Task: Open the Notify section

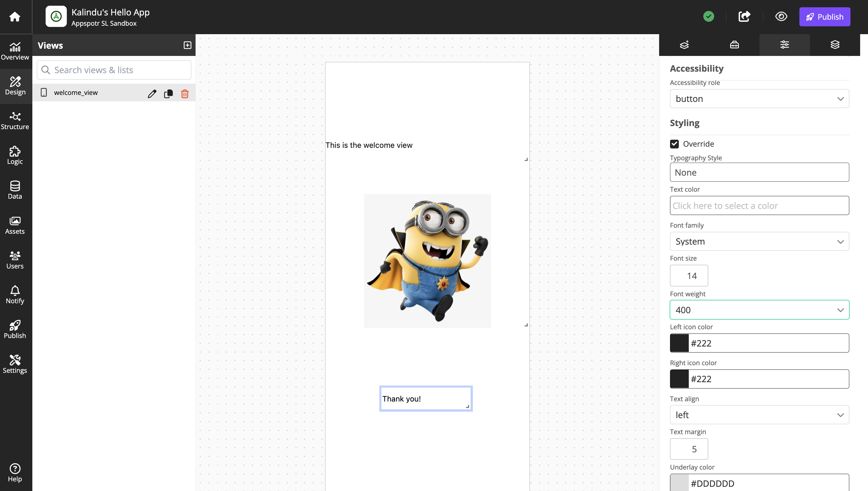Action: (15, 295)
